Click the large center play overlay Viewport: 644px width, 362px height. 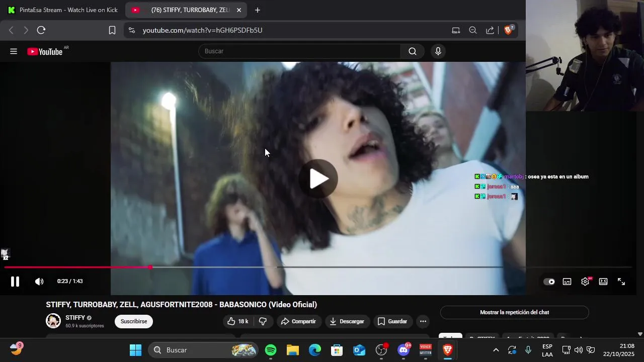click(x=318, y=178)
